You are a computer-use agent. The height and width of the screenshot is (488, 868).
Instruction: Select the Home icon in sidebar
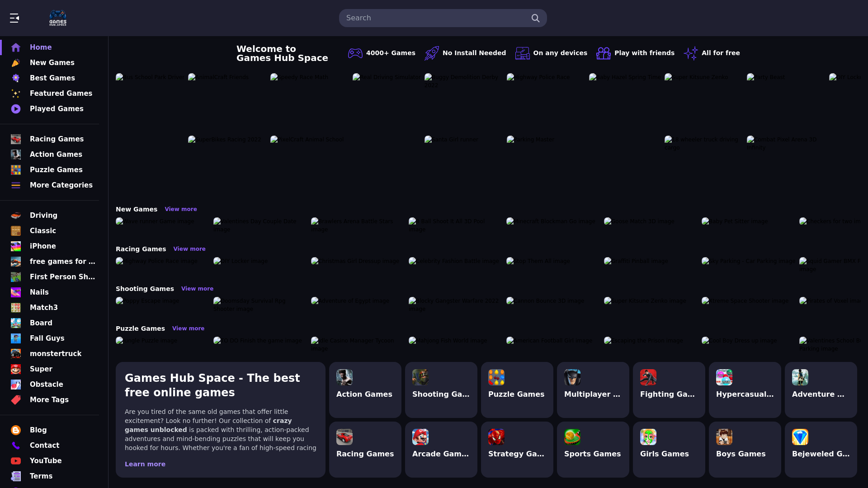[16, 47]
